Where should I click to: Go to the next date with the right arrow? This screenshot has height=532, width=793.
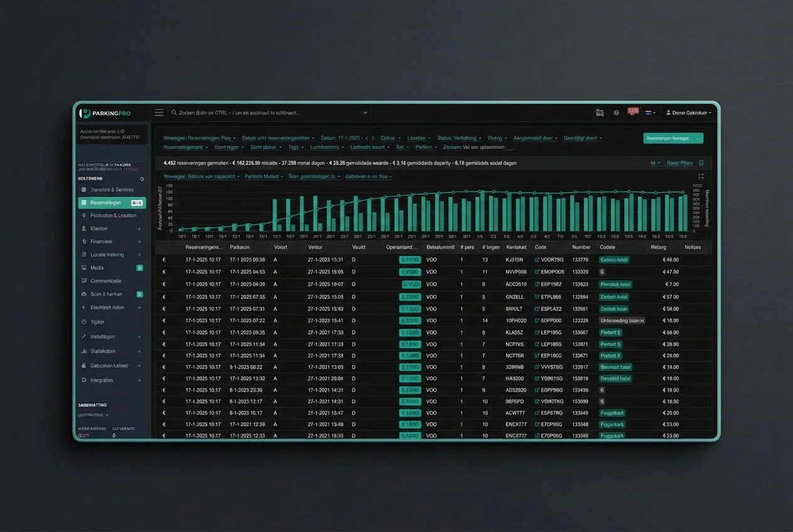coord(373,138)
